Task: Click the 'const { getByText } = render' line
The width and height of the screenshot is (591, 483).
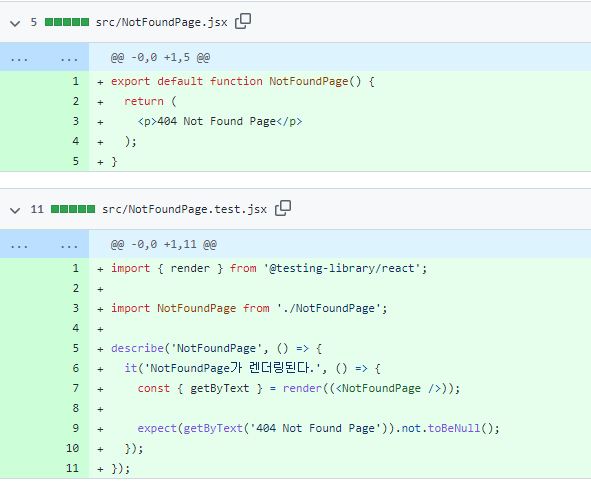Action: tap(299, 388)
